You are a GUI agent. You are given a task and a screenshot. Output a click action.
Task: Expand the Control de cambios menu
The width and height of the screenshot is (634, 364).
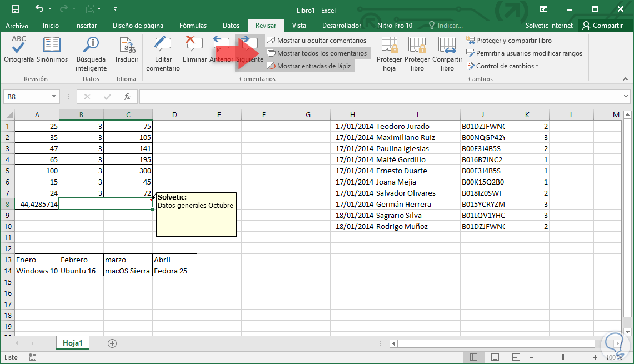coord(503,66)
